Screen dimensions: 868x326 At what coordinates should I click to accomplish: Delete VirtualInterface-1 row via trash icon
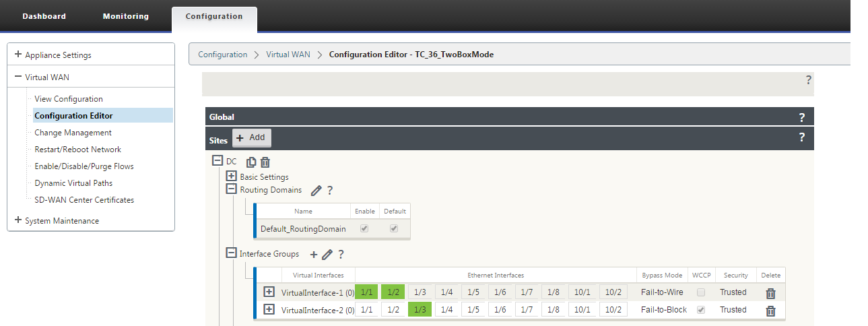[x=771, y=293]
